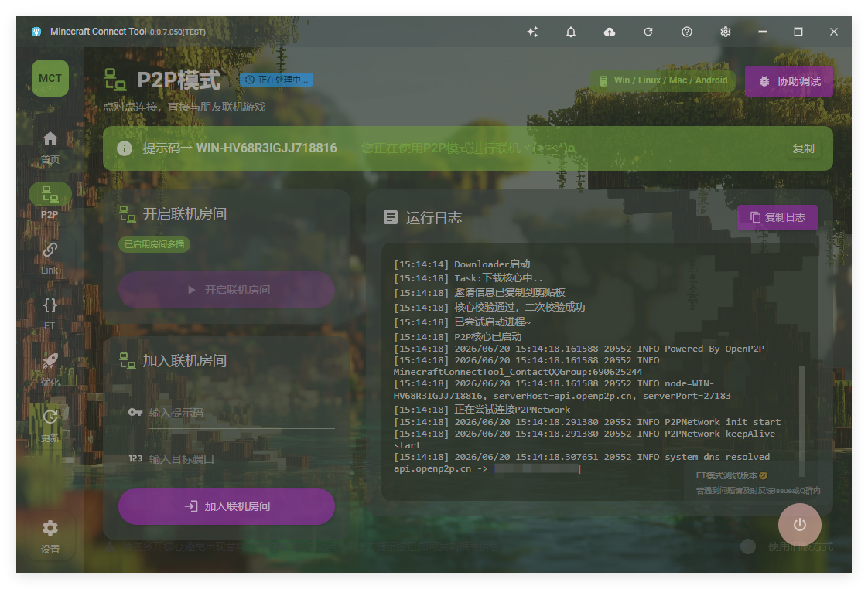The image size is (868, 589).
Task: Click the 运行日志 log header icon
Action: [390, 217]
